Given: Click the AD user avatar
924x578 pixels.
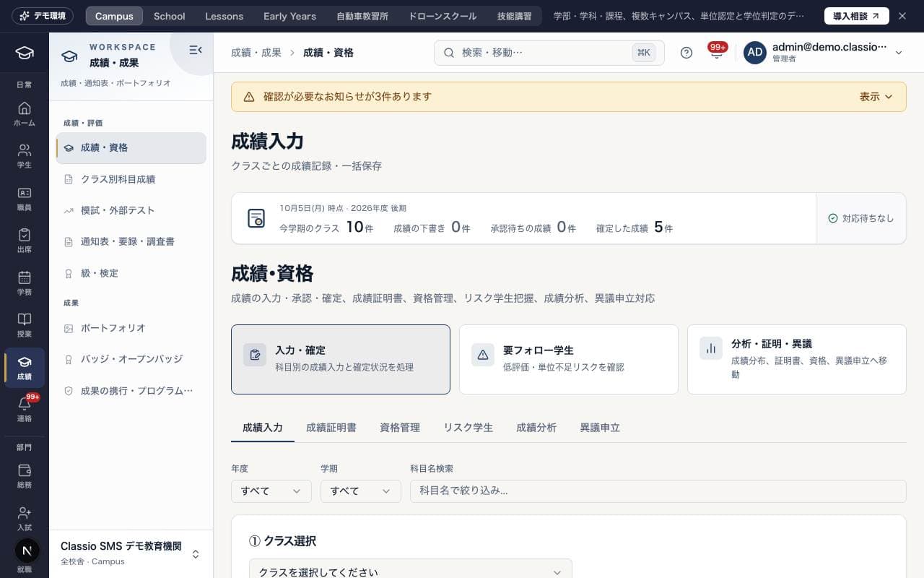Looking at the screenshot, I should pyautogui.click(x=755, y=53).
